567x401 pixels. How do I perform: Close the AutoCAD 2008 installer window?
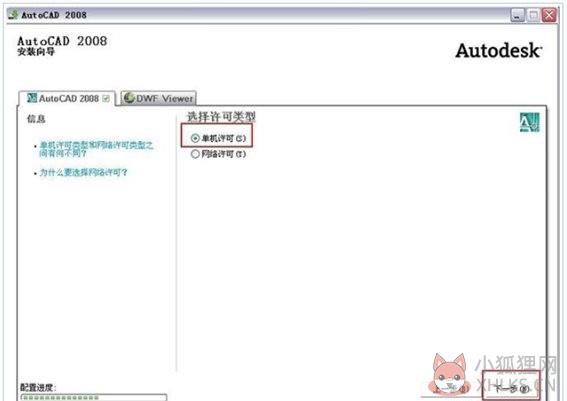point(549,15)
